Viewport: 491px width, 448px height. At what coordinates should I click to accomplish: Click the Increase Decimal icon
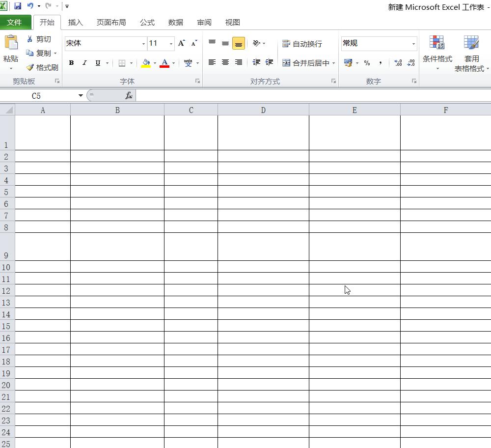point(398,63)
